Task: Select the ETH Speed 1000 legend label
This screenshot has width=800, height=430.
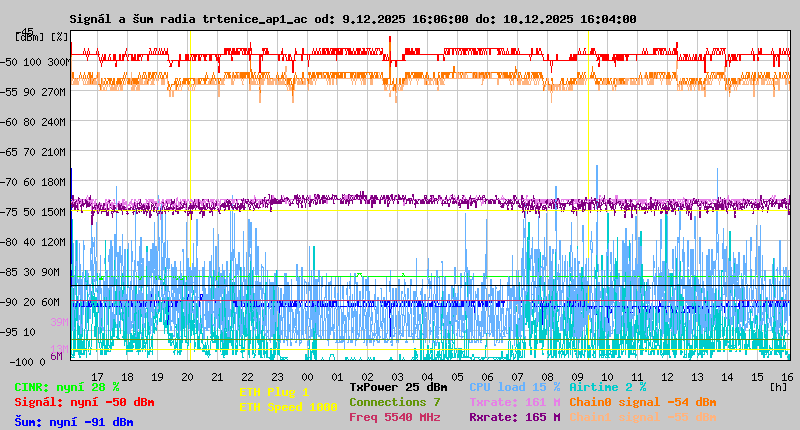Action: [x=288, y=407]
